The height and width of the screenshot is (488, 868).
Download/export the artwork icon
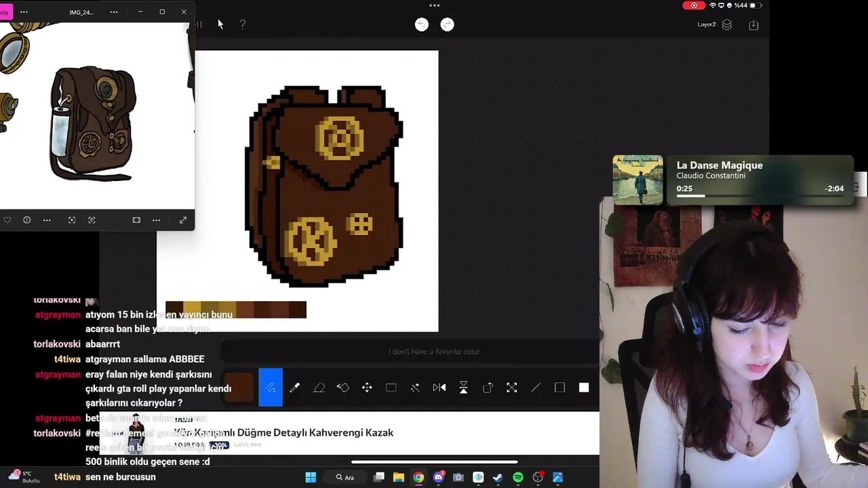click(753, 24)
